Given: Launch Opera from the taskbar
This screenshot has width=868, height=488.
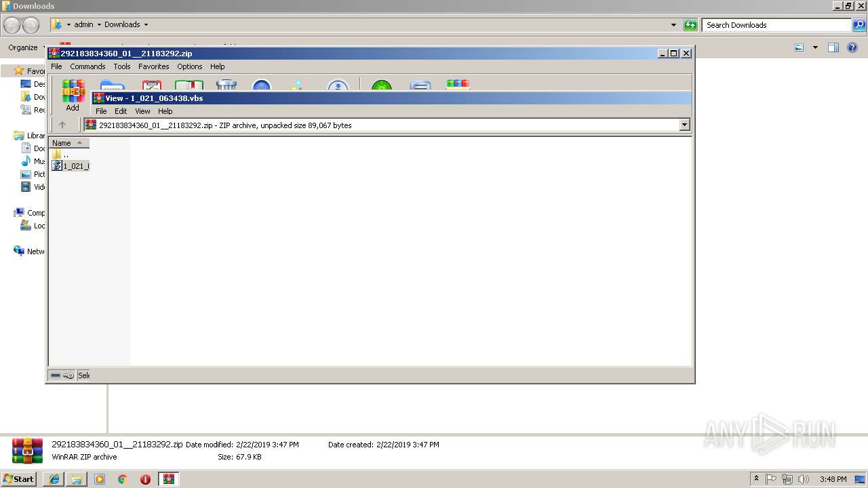Looking at the screenshot, I should point(145,479).
